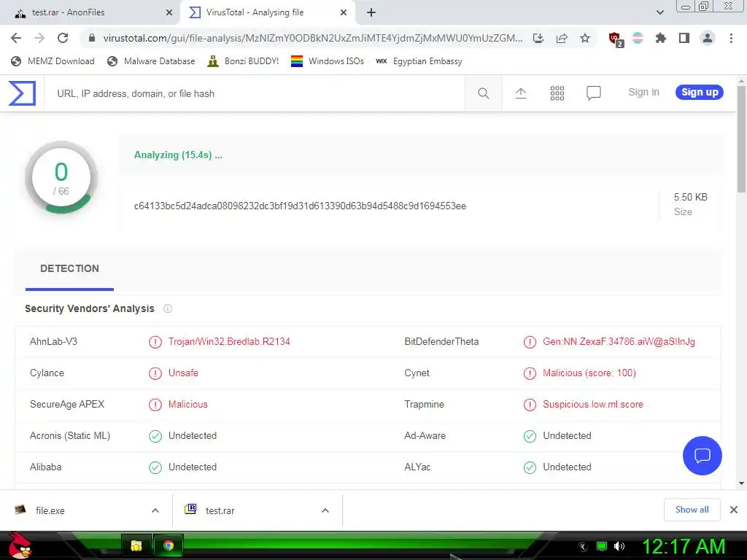
Task: Open the Extensions puzzle piece menu
Action: tap(661, 38)
